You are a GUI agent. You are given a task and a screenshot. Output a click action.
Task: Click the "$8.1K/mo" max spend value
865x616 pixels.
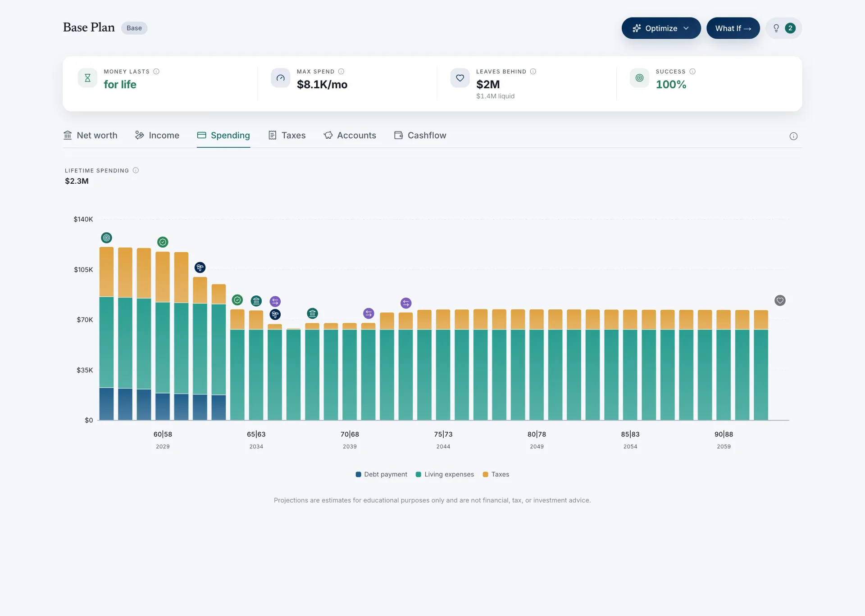coord(322,84)
